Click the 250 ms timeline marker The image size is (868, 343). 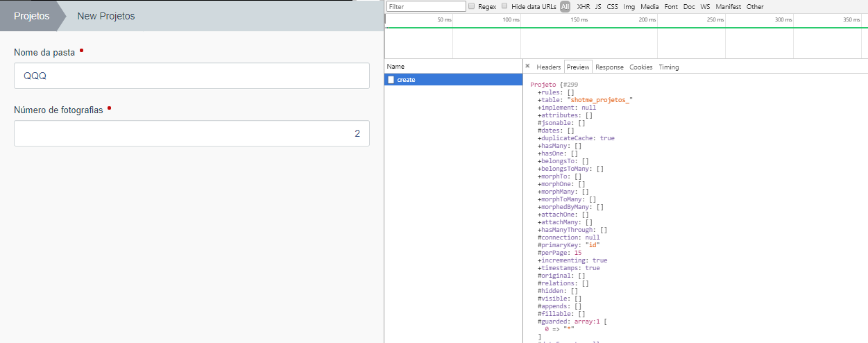click(x=715, y=19)
